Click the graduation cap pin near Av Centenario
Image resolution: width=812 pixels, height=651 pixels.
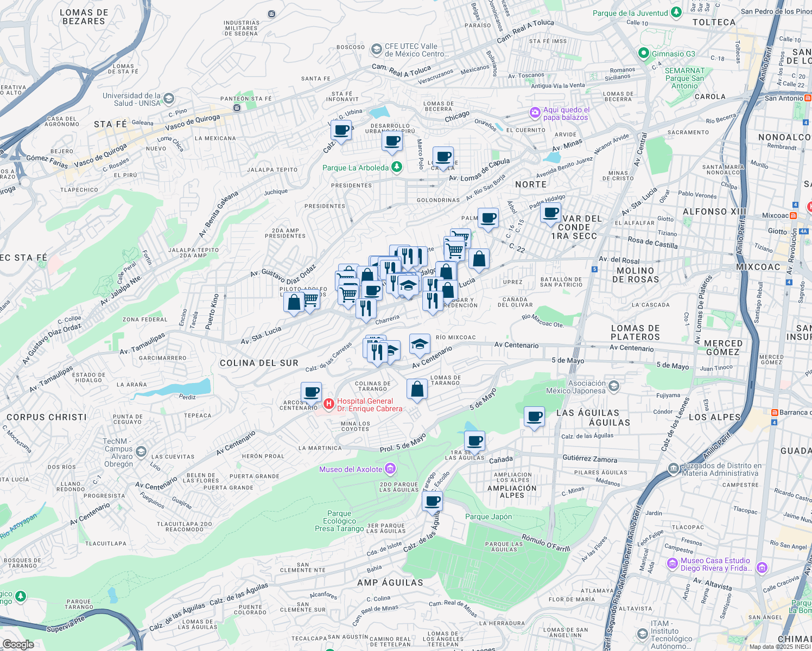click(421, 343)
